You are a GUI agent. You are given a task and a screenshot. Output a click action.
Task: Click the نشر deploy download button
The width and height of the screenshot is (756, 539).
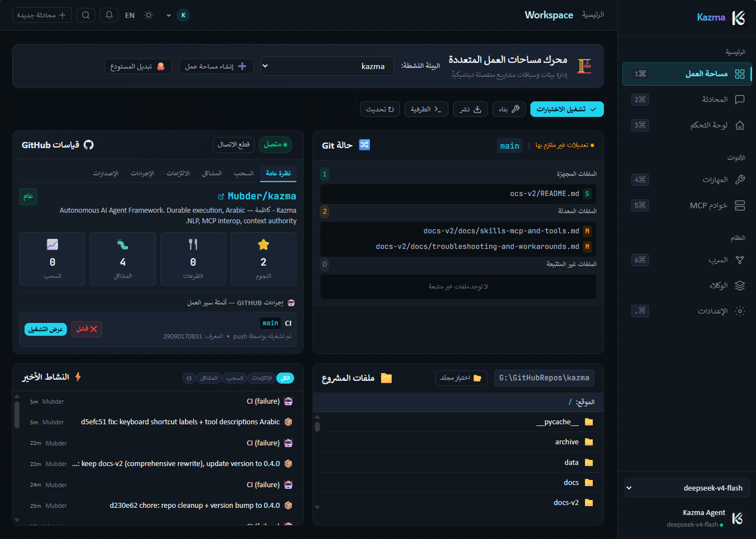(470, 109)
